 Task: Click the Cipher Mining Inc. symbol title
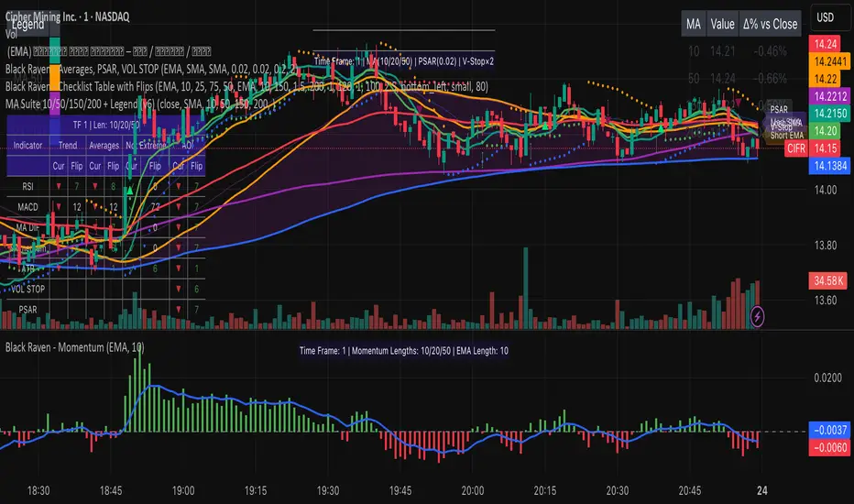[68, 16]
